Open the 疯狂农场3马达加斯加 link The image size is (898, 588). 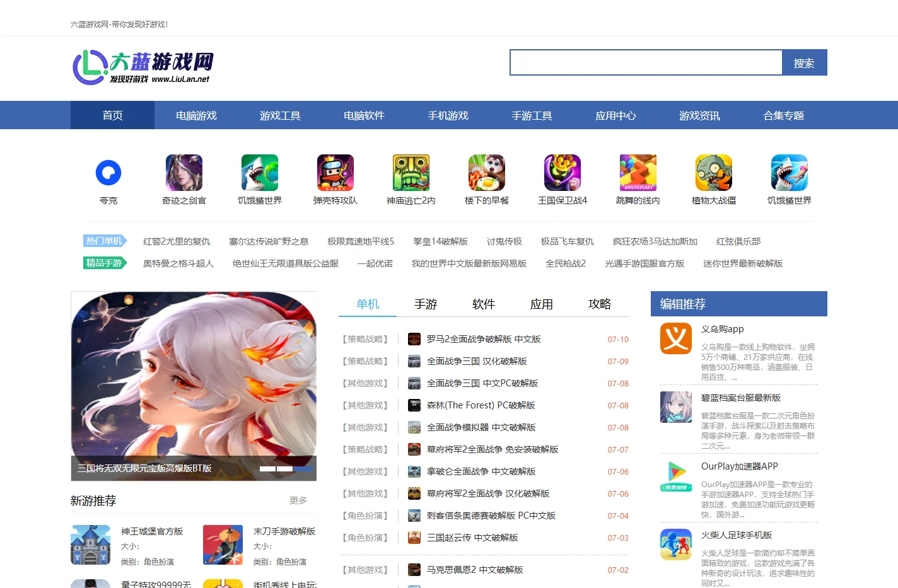pos(655,241)
